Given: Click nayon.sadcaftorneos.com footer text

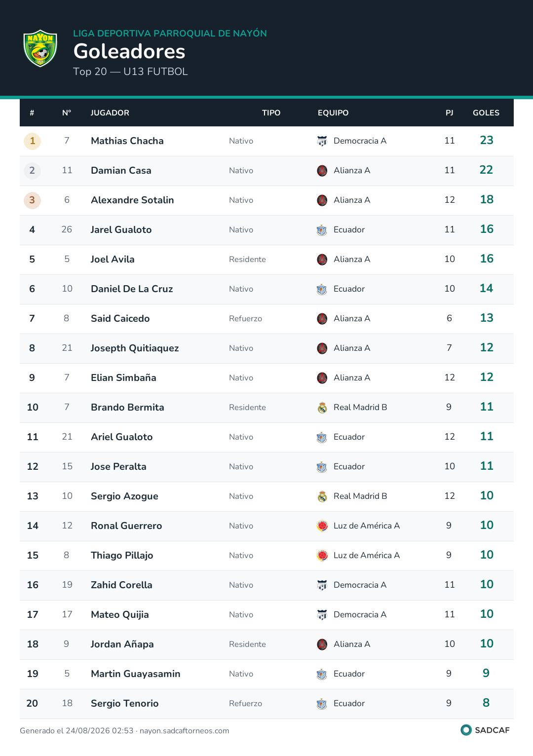Looking at the screenshot, I should pos(185,731).
